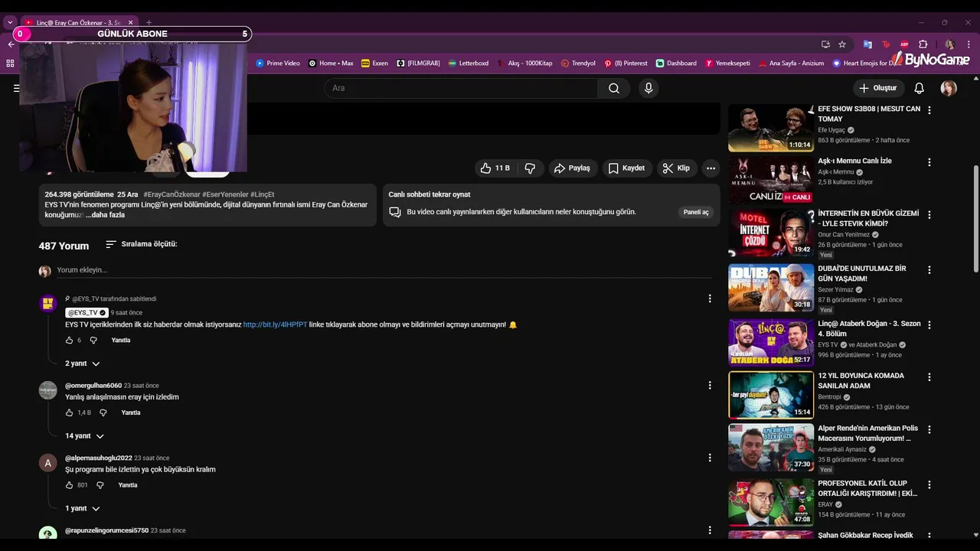Viewport: 980px width, 551px height.
Task: Open options for EFE SHOW suggested video
Action: click(929, 110)
